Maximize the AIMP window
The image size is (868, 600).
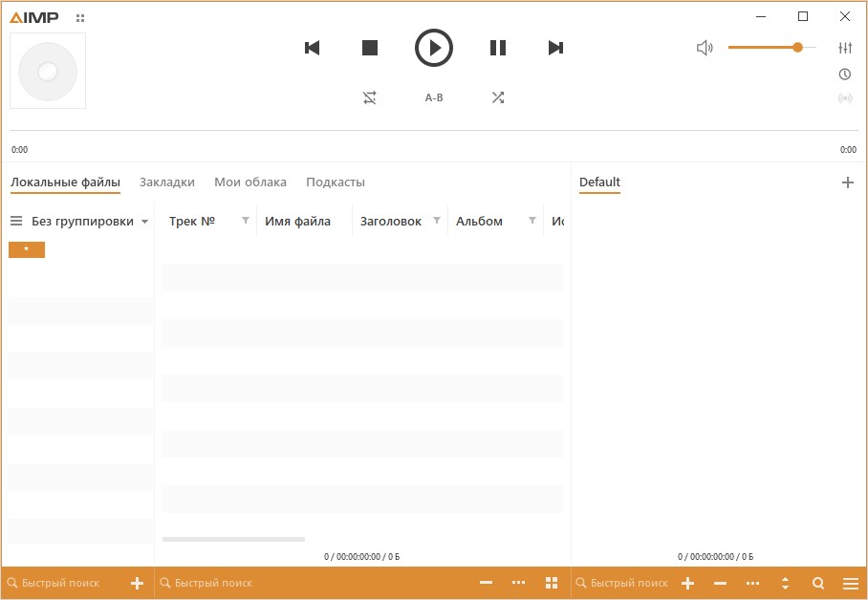(803, 16)
